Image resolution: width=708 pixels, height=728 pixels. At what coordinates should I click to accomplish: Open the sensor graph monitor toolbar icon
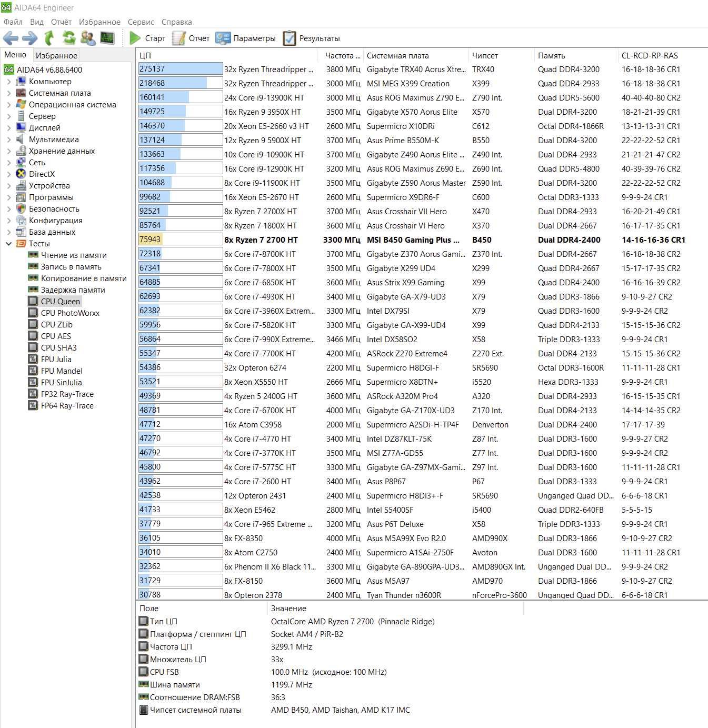pyautogui.click(x=107, y=38)
